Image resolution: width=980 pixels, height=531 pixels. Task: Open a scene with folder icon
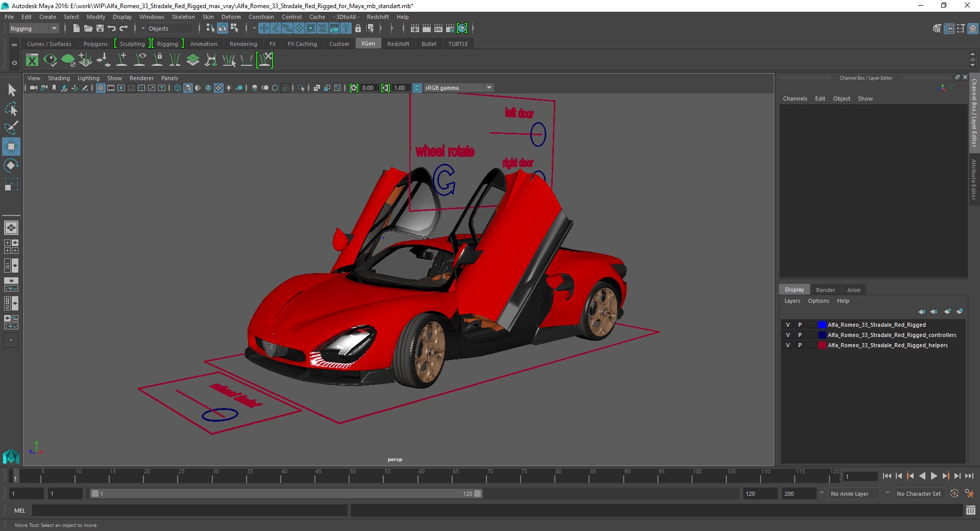point(88,29)
